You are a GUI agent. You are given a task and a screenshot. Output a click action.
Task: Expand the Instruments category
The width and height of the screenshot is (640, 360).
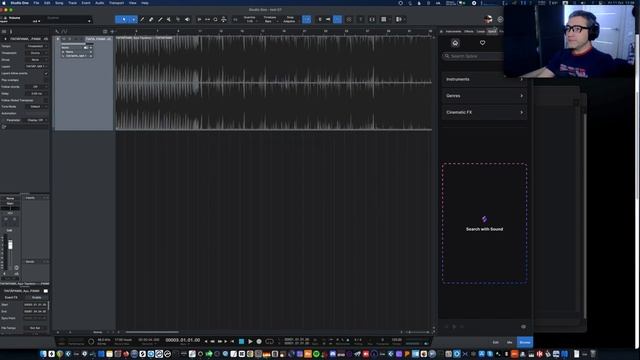click(x=484, y=79)
